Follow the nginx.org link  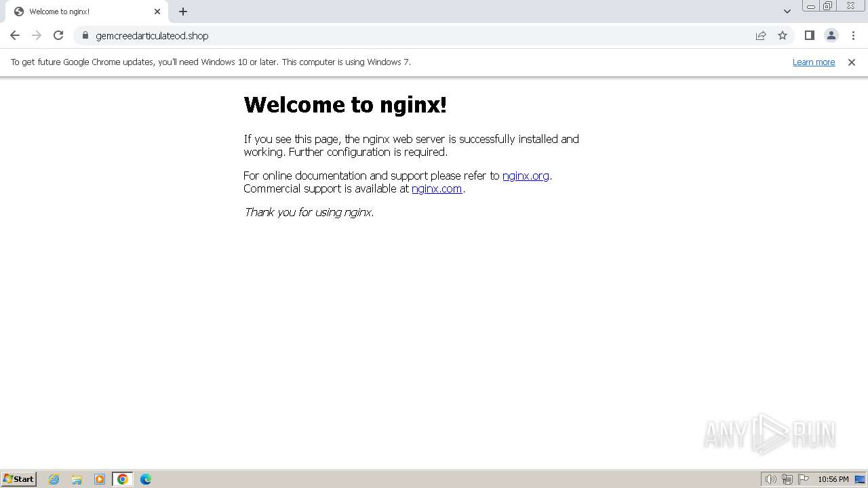coord(526,176)
